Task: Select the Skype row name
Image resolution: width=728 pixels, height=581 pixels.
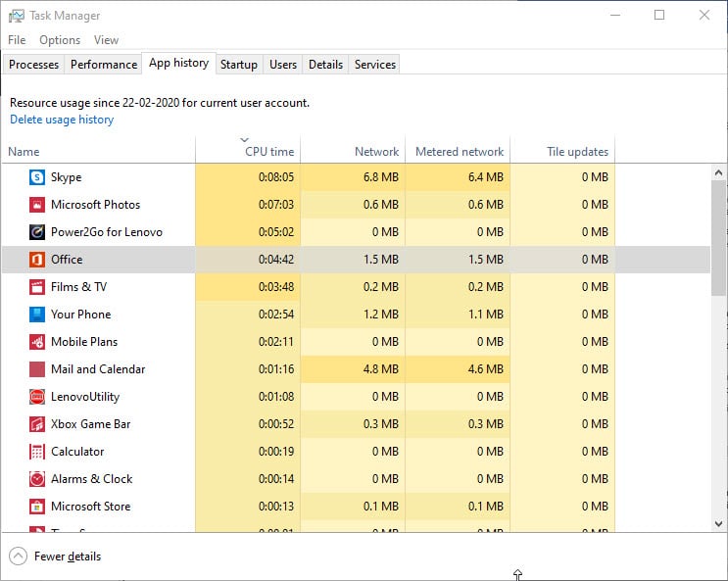Action: (66, 177)
